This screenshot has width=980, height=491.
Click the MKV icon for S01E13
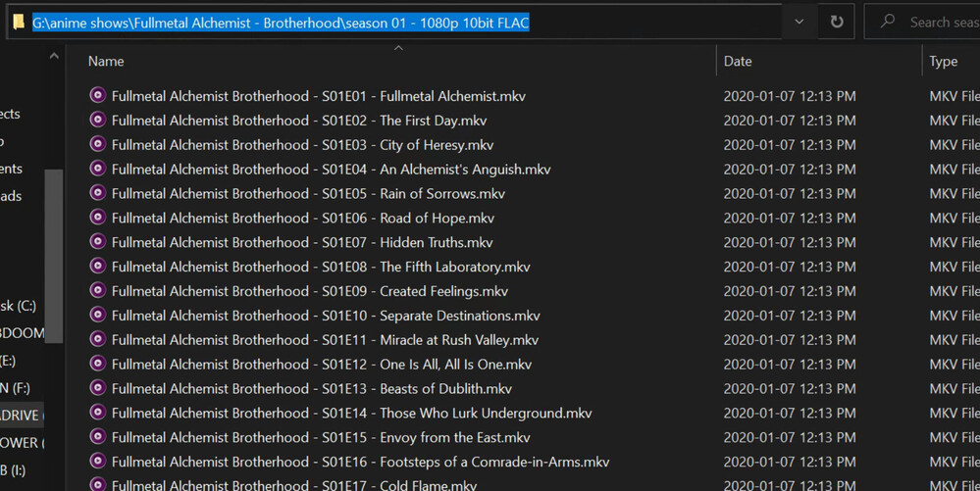coord(97,387)
